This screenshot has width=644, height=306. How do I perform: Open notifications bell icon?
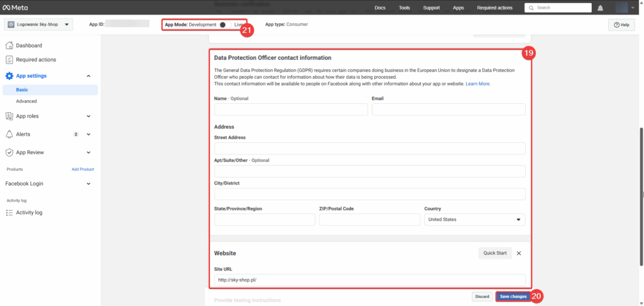600,8
